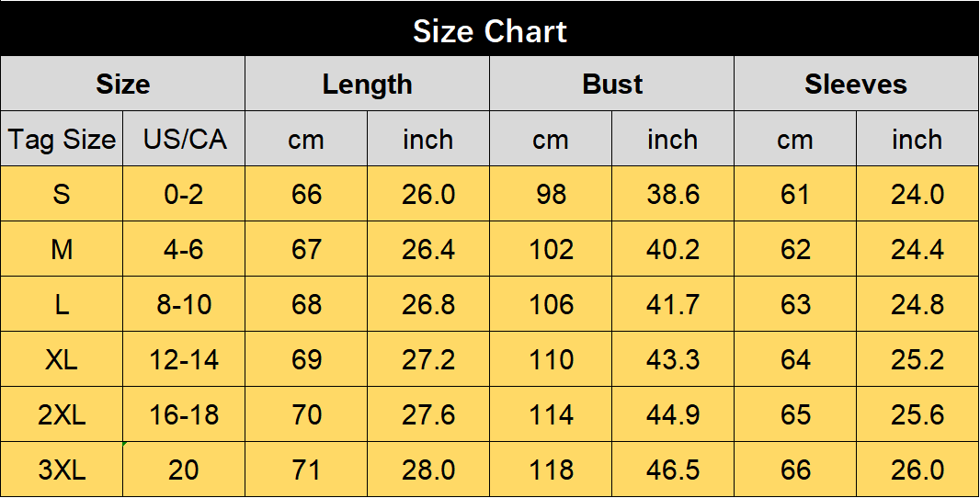The height and width of the screenshot is (498, 980).
Task: Select the sleeves 25.6 inch cell
Action: [917, 414]
